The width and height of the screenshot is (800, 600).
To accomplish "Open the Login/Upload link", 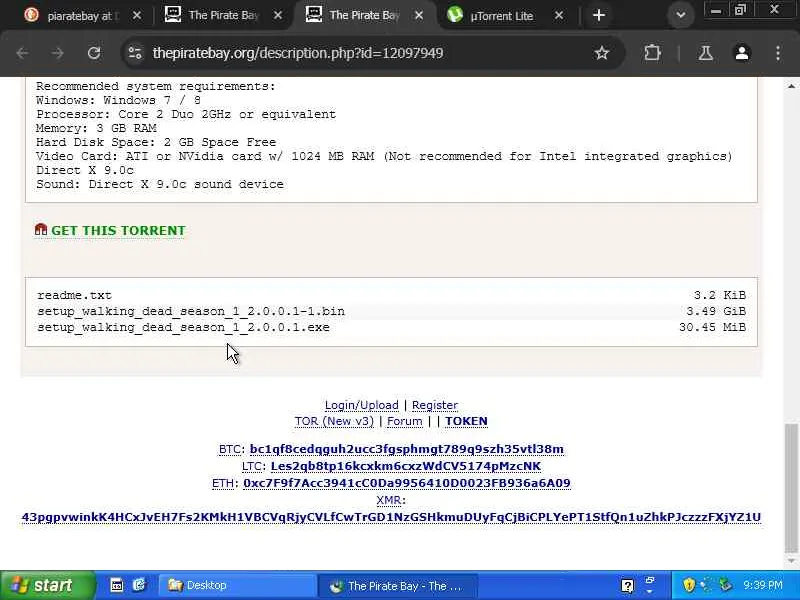I will click(362, 405).
